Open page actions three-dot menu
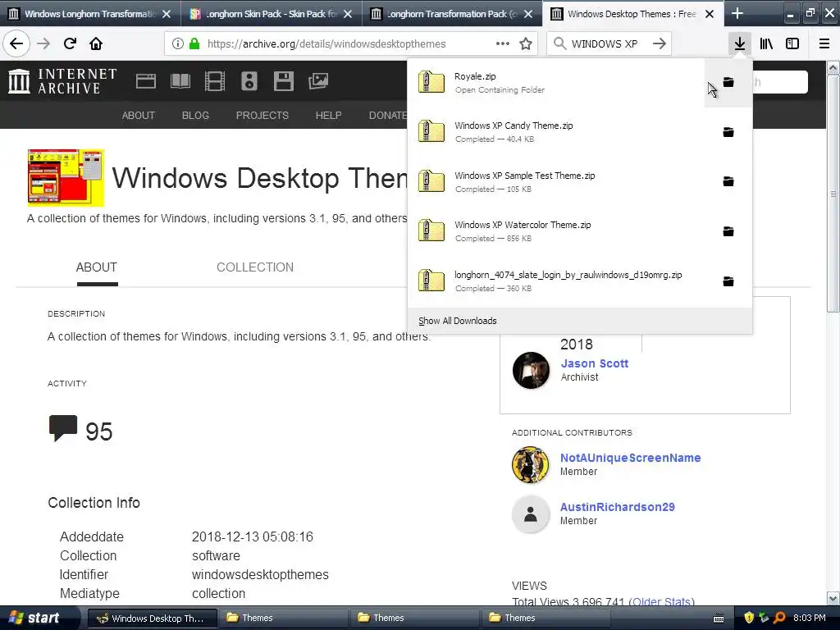Image resolution: width=840 pixels, height=630 pixels. click(503, 43)
